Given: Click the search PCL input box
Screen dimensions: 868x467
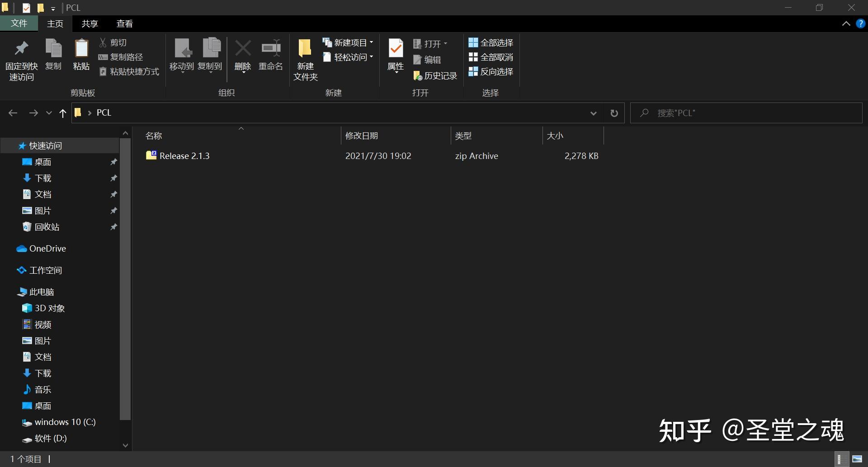Looking at the screenshot, I should (746, 113).
